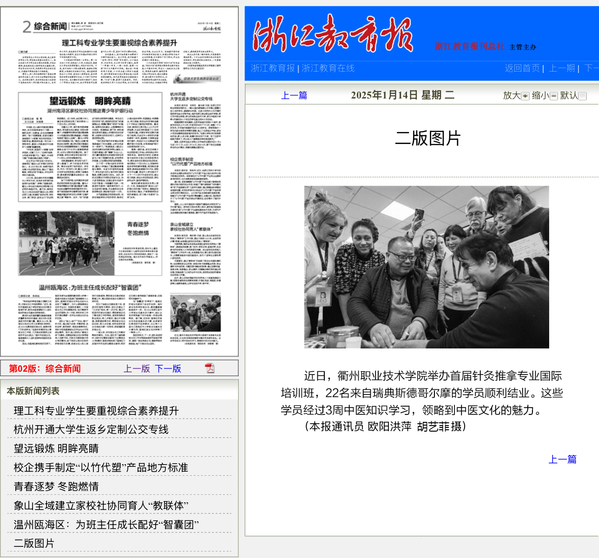The width and height of the screenshot is (599, 558).
Task: Click the 缩小 text label
Action: click(541, 95)
